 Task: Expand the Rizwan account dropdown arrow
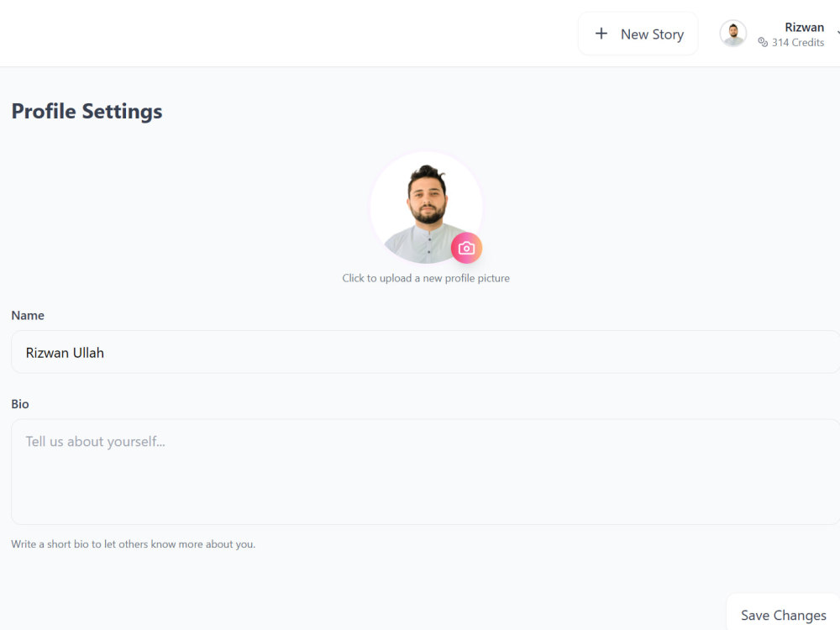pos(837,34)
